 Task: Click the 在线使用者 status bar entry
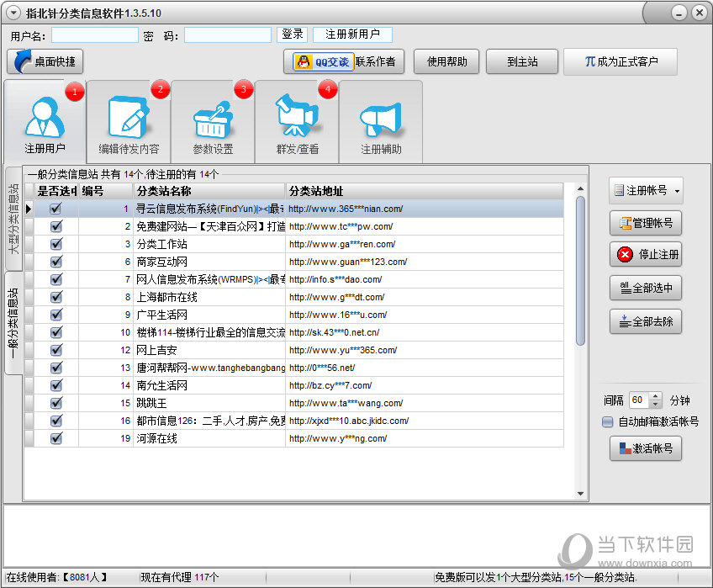point(57,577)
